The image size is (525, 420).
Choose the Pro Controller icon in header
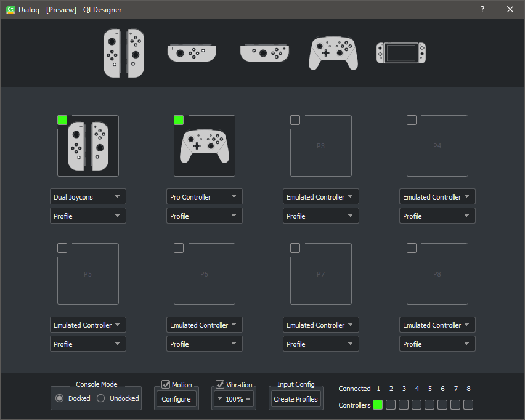(x=333, y=53)
